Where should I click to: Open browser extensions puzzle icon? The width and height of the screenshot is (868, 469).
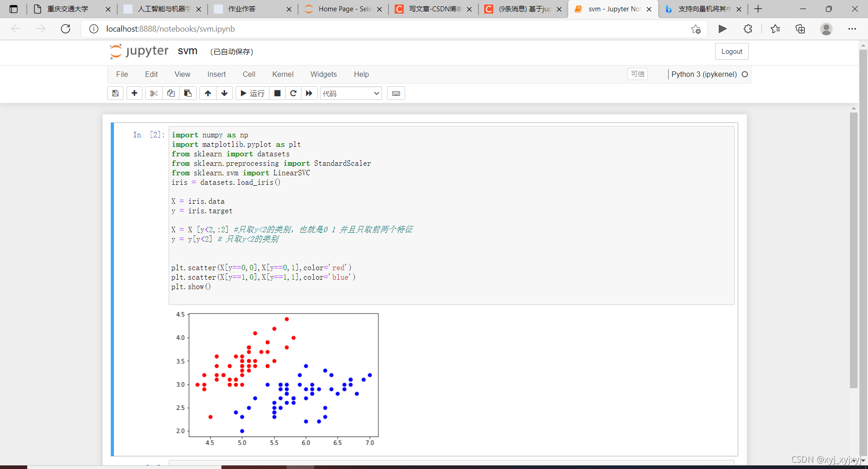pyautogui.click(x=748, y=29)
